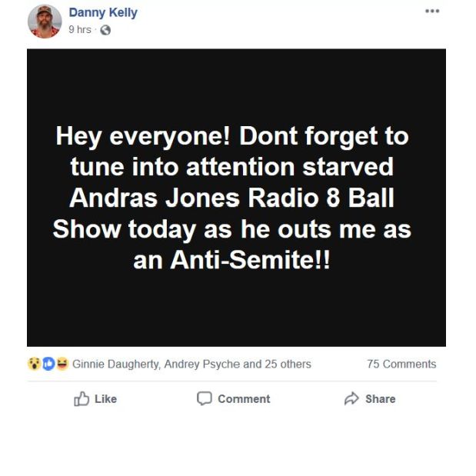476x476 pixels.
Task: Open list of Ginnie Daugherty and other reactors
Action: click(x=191, y=364)
